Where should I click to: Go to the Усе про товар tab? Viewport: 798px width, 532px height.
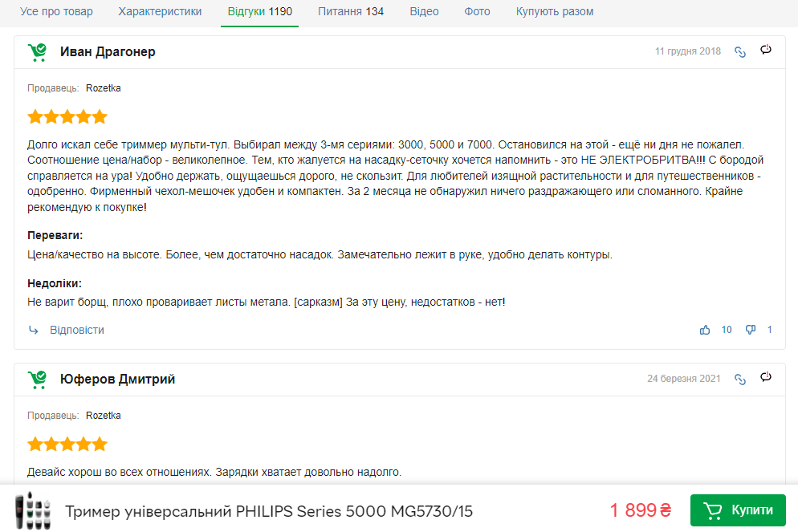click(x=56, y=12)
